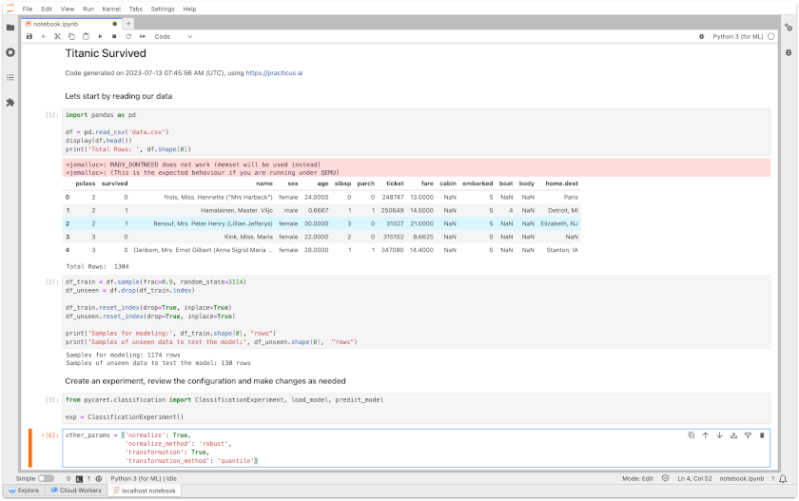Copy the selected cell

(x=71, y=37)
